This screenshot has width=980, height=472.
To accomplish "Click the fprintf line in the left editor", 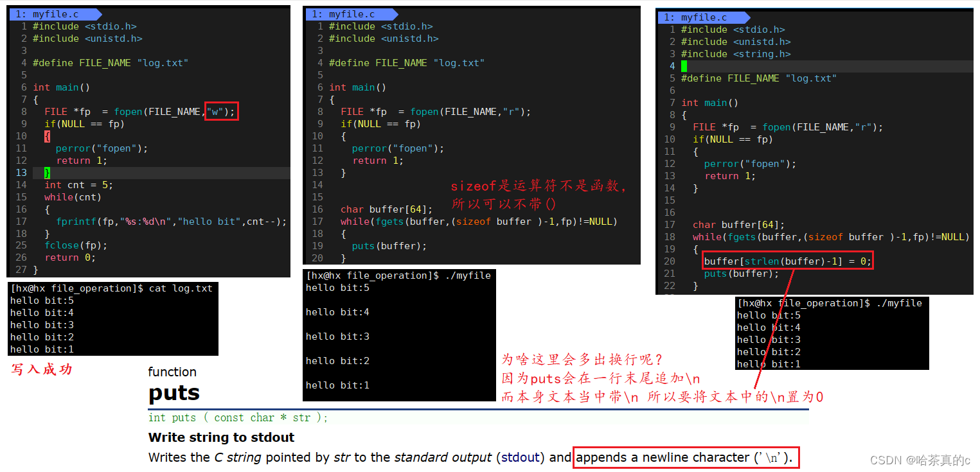I will pyautogui.click(x=171, y=222).
